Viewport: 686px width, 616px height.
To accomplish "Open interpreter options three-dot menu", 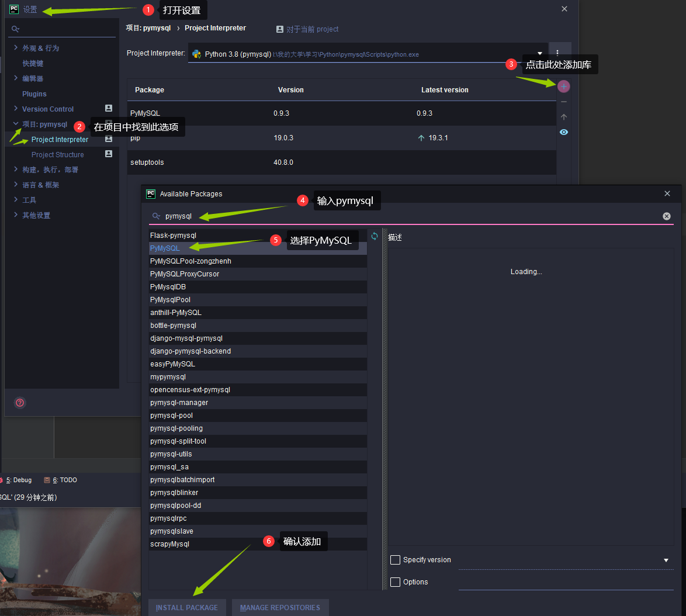I will tap(557, 53).
